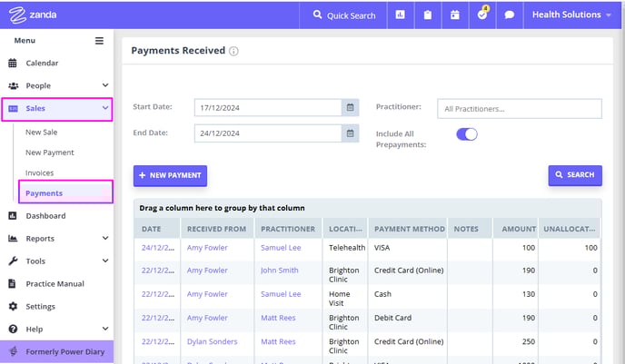Click the info icon beside Payments Received

pos(233,52)
